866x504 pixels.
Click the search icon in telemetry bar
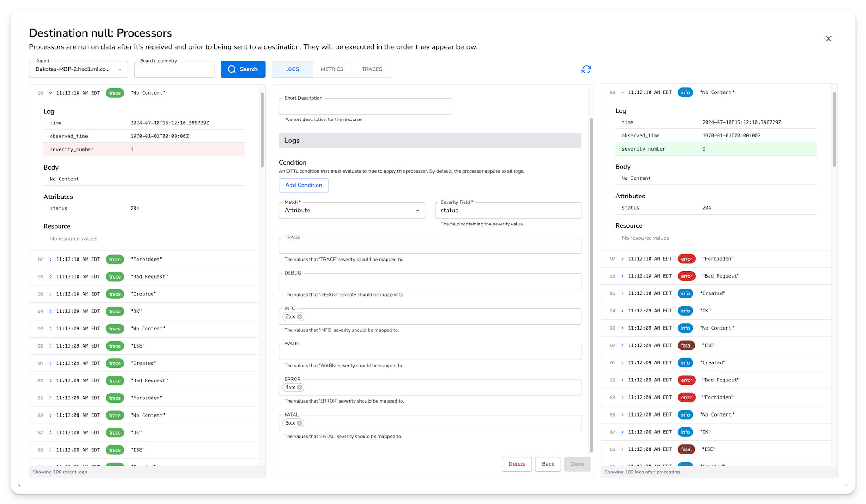(232, 69)
